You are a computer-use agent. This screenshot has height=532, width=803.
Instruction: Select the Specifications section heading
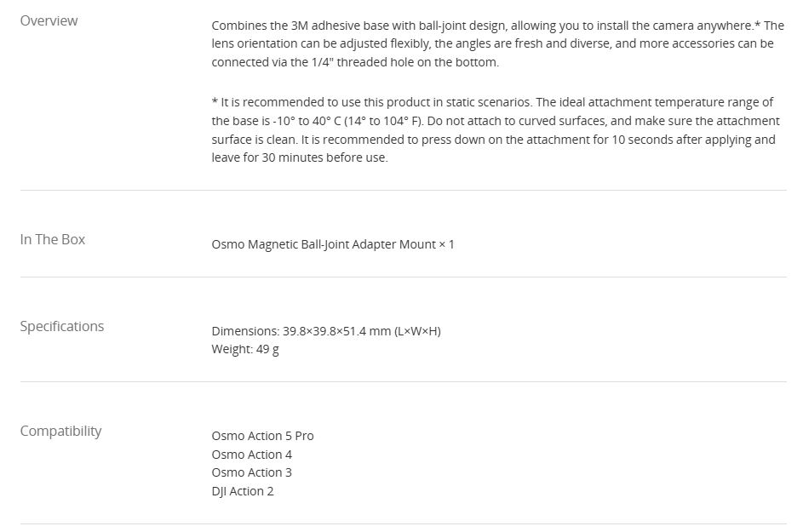[62, 326]
